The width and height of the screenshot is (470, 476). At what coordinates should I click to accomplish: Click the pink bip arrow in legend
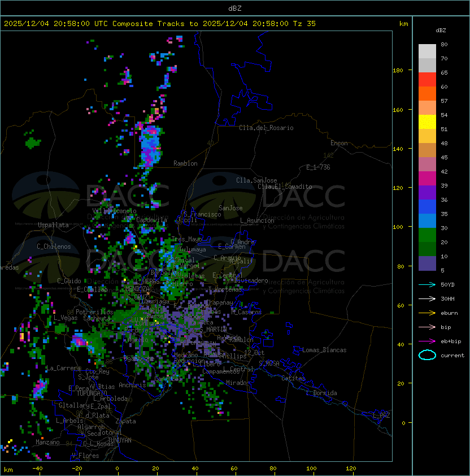click(427, 327)
